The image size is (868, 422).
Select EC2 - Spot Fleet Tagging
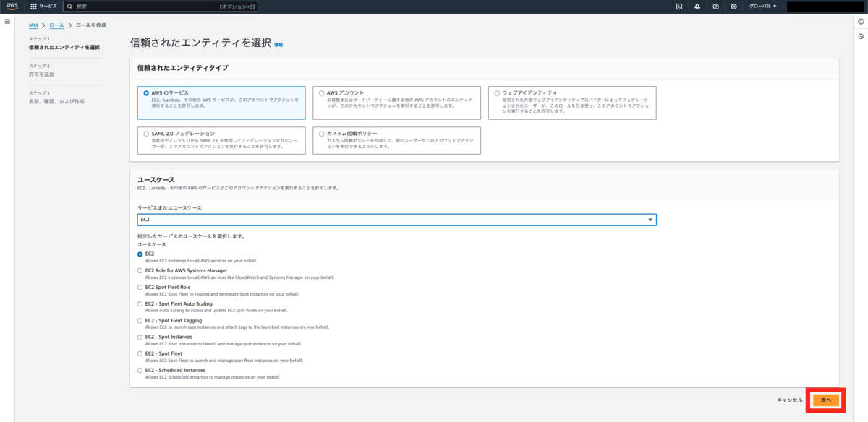[x=140, y=321]
